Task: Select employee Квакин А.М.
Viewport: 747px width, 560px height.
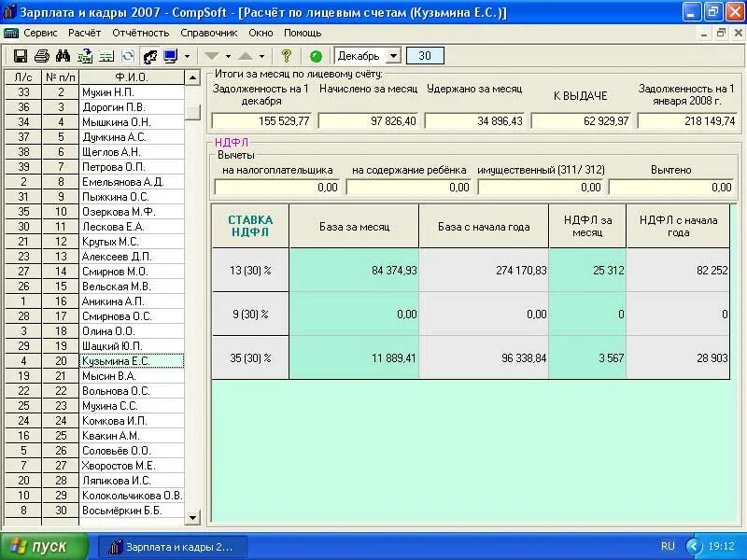Action: [x=132, y=436]
